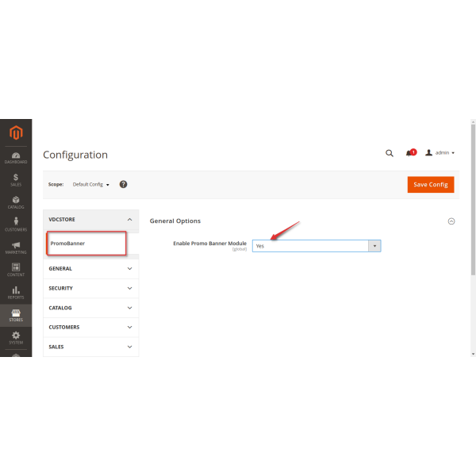
Task: Open the Catalog sidebar icon
Action: pos(16,202)
